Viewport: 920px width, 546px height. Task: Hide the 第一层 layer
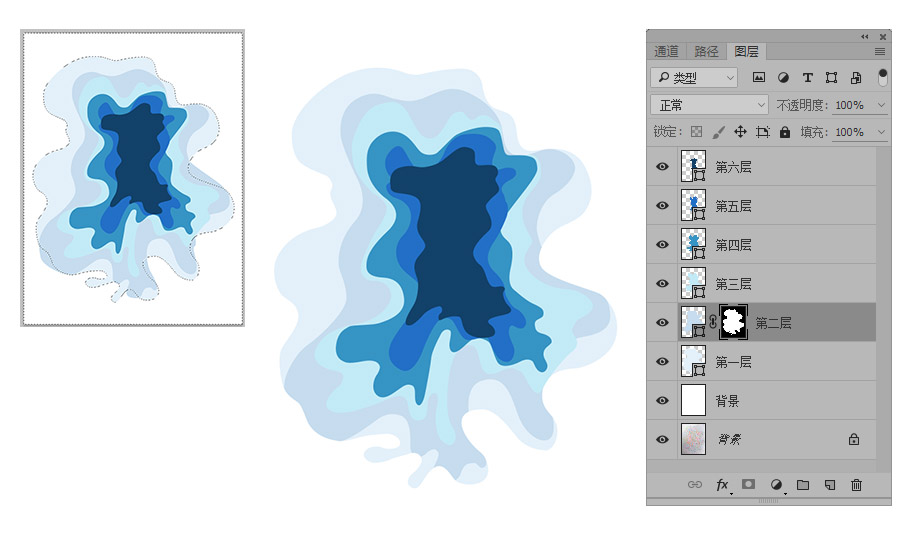pos(662,361)
